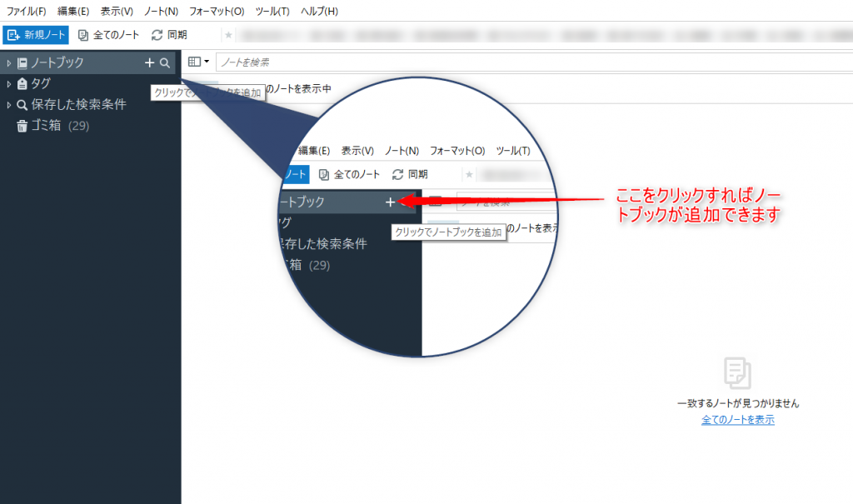Open the ヘルプ(H) menu
The image size is (853, 504).
319,11
